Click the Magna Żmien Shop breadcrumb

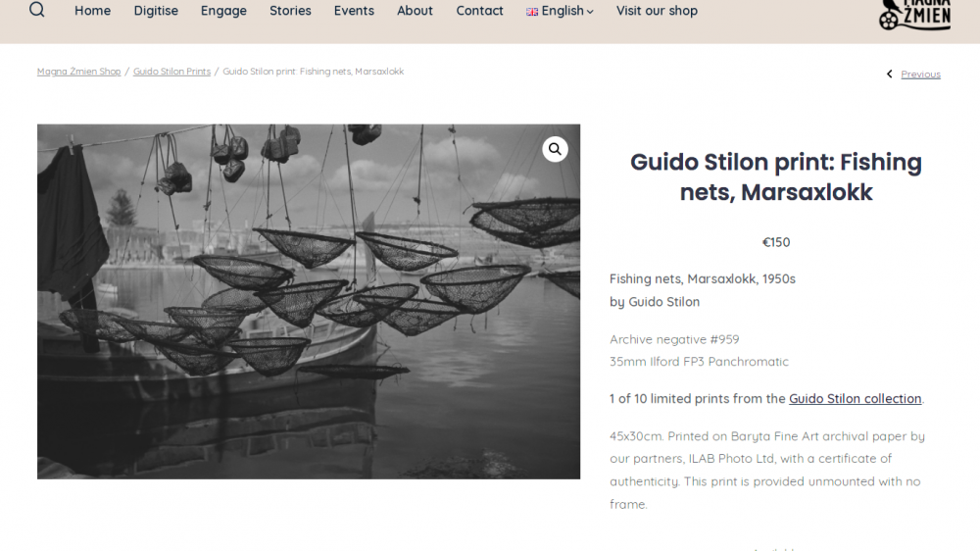click(78, 72)
